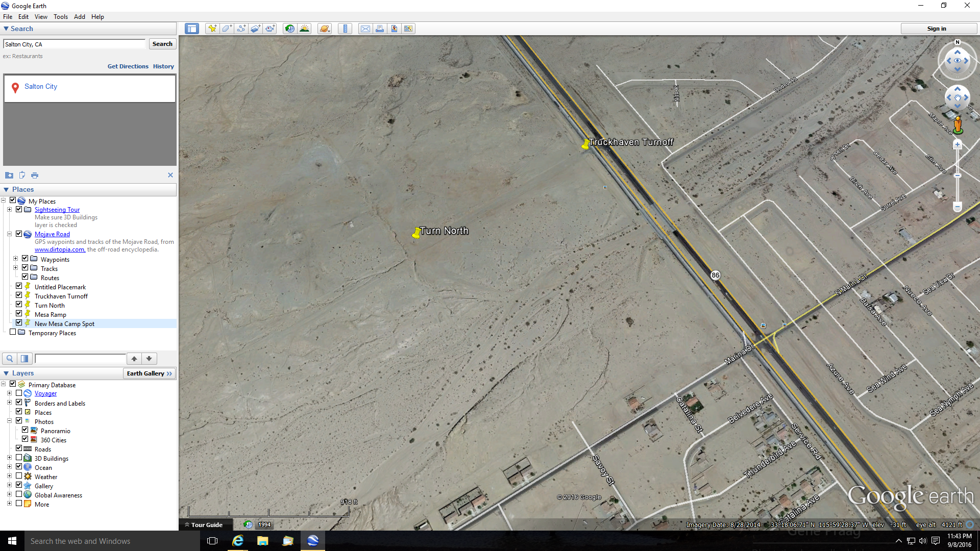Click the Places panel split-view icon
Viewport: 980px width, 551px height.
point(24,359)
